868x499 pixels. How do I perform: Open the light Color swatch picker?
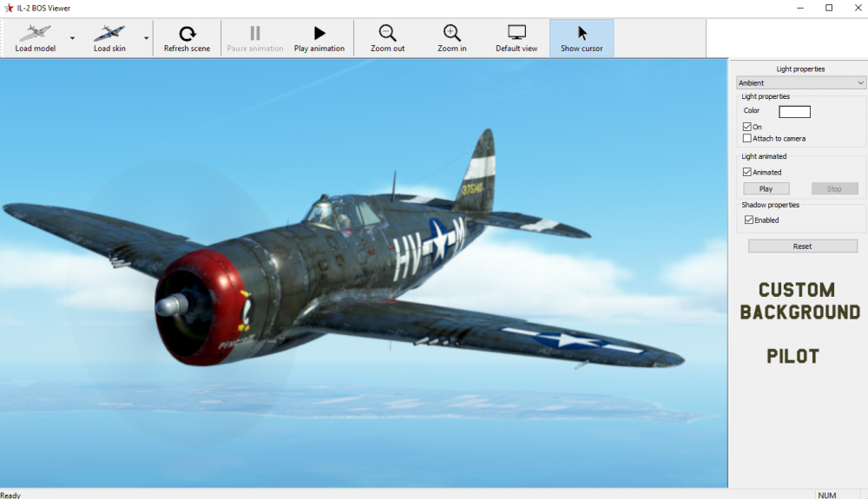coord(794,111)
